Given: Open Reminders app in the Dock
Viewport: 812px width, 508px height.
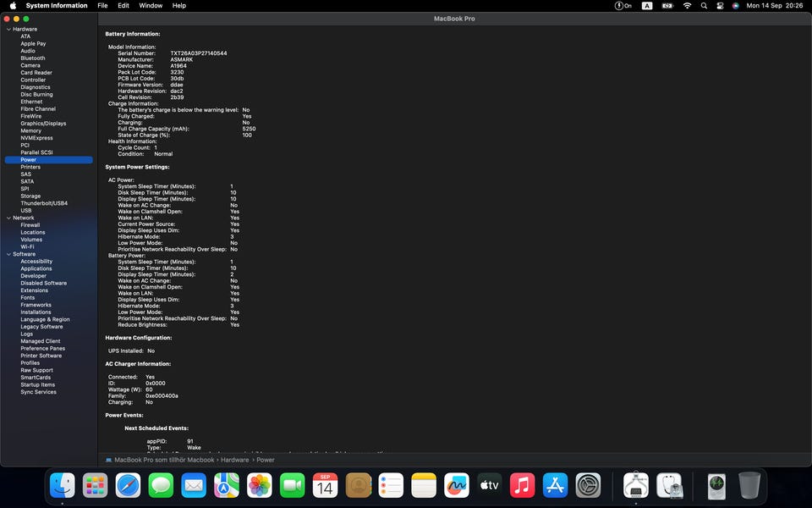Looking at the screenshot, I should (391, 486).
